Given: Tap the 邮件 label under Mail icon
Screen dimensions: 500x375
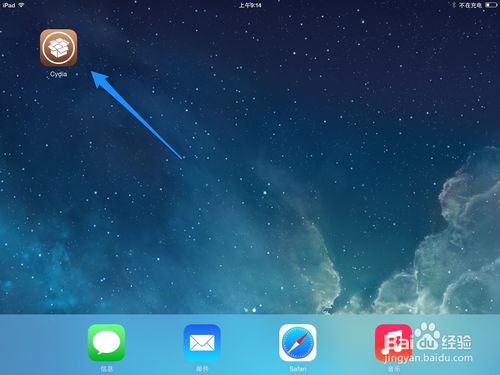Looking at the screenshot, I should tap(202, 369).
